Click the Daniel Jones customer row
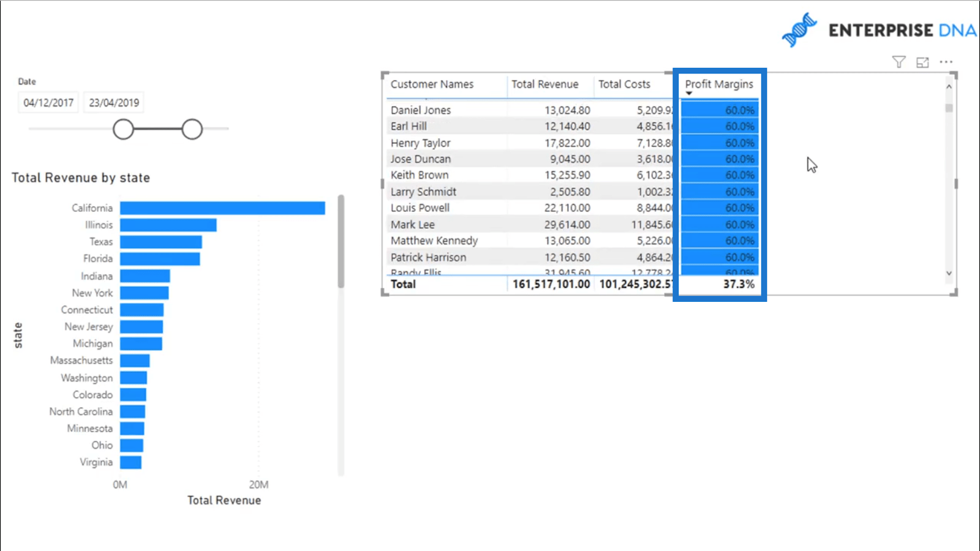Viewport: 980px width, 551px height. pos(421,110)
